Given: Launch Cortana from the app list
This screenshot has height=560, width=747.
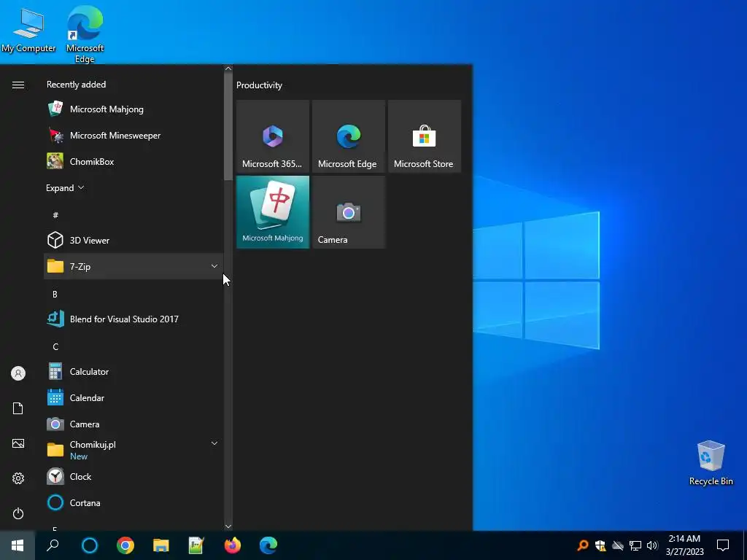Looking at the screenshot, I should (133, 502).
